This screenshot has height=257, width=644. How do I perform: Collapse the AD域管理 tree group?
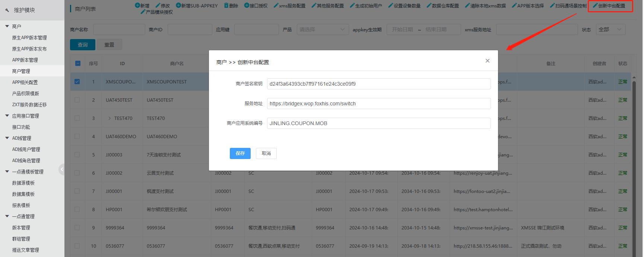pos(7,138)
